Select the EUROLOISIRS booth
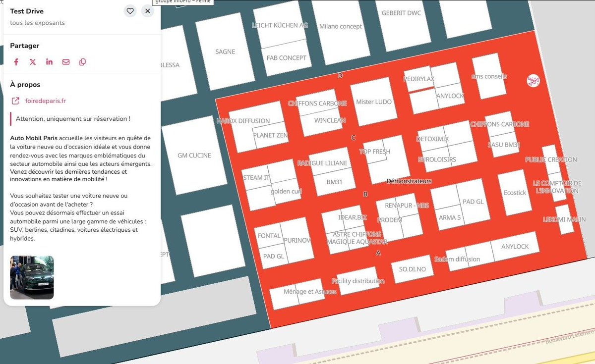Image resolution: width=595 pixels, height=364 pixels. (437, 160)
